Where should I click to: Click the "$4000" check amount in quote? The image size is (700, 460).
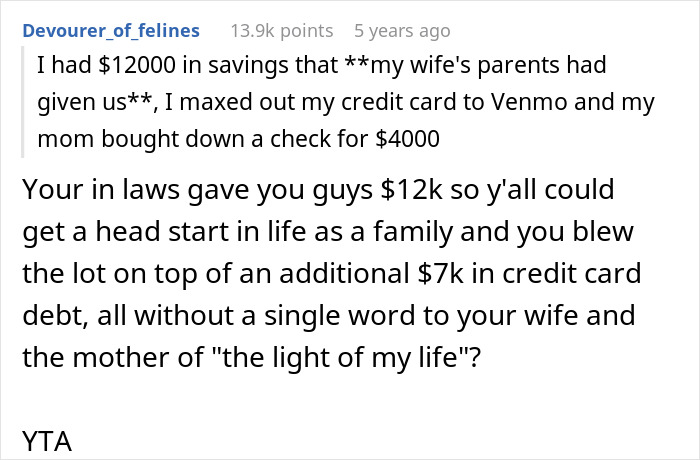pyautogui.click(x=408, y=139)
